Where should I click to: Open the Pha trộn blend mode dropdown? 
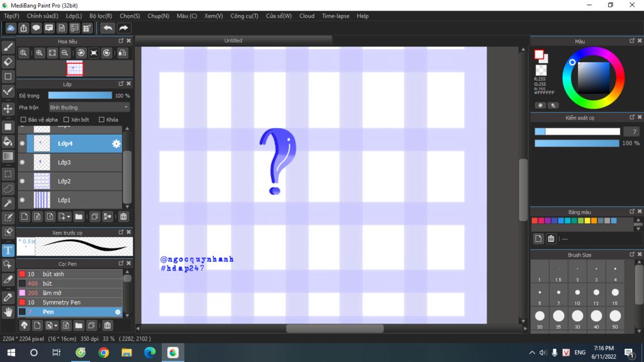pos(89,107)
